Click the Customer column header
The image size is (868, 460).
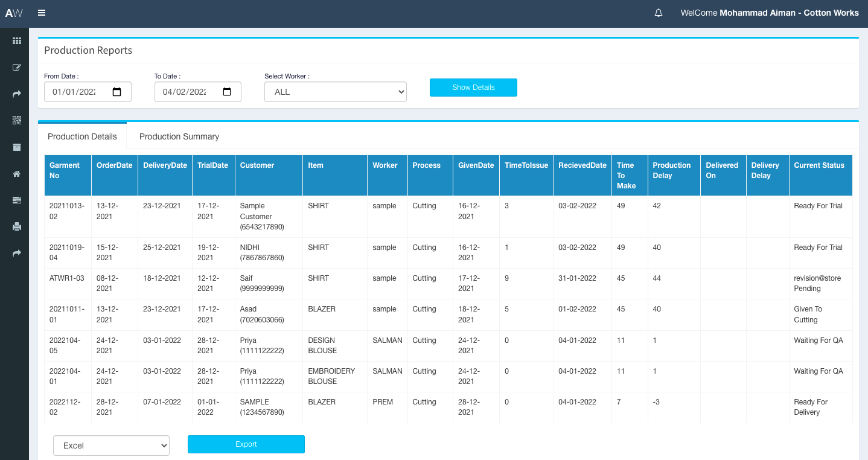click(x=269, y=175)
